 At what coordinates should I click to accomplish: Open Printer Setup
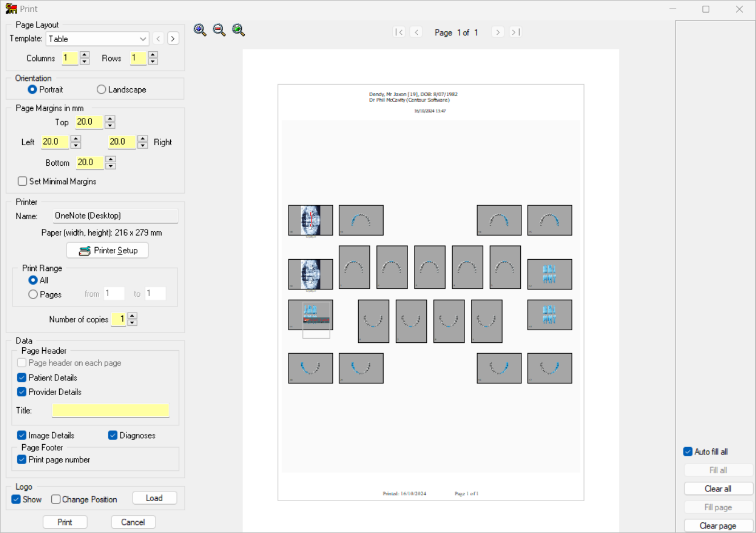click(108, 251)
